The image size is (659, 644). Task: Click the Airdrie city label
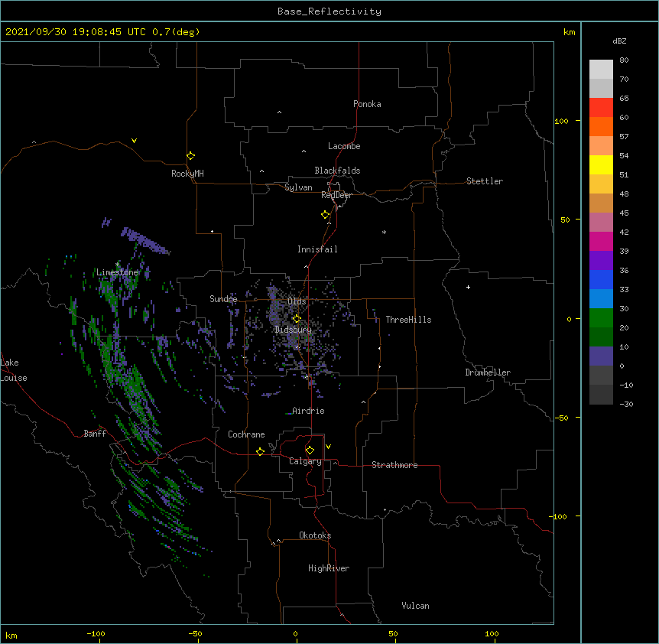(x=308, y=411)
